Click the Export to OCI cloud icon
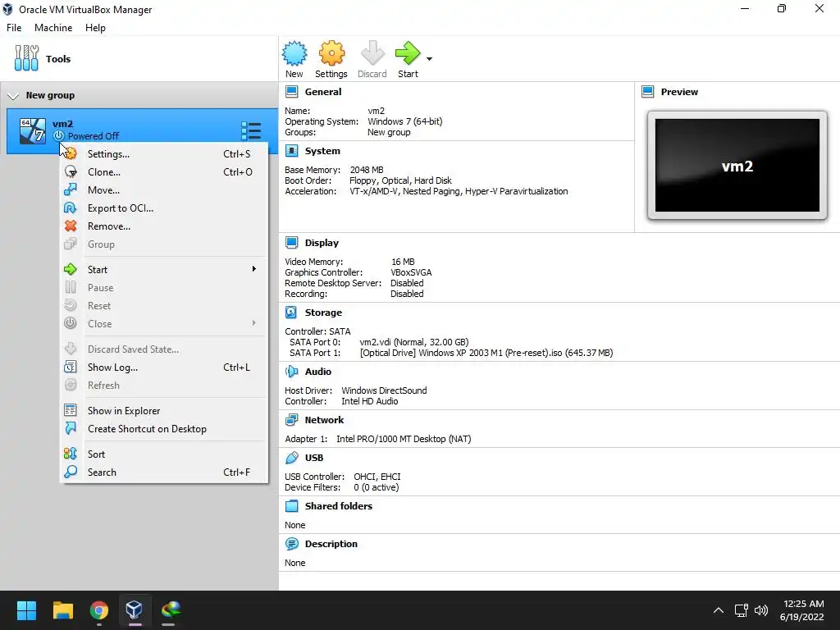 [71, 208]
